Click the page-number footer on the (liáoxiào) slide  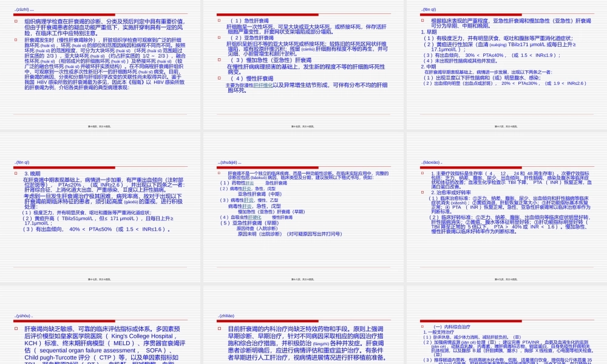[506, 279]
